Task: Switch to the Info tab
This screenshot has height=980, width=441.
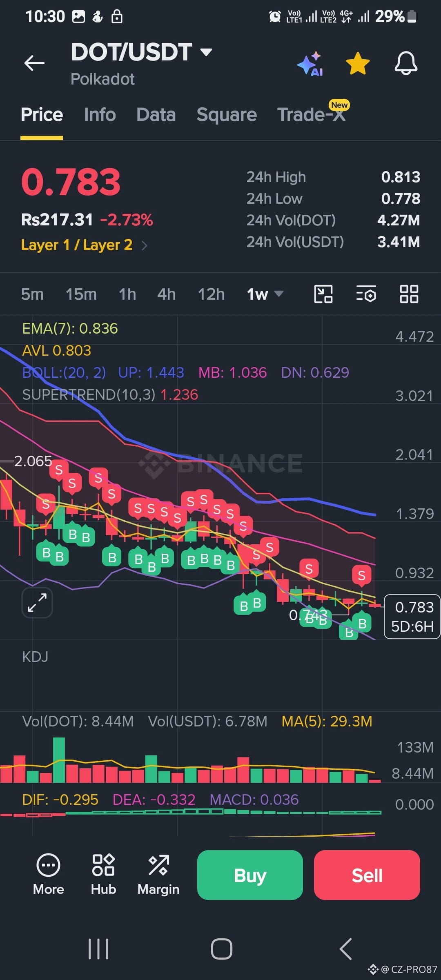Action: [100, 114]
